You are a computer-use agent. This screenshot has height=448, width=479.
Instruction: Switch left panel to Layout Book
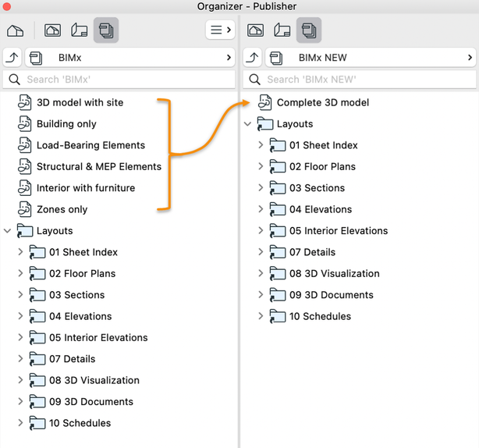point(80,30)
